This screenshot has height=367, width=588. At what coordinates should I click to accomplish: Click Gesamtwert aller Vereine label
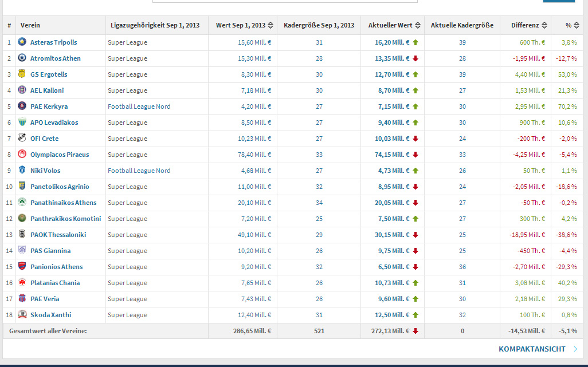(x=48, y=331)
